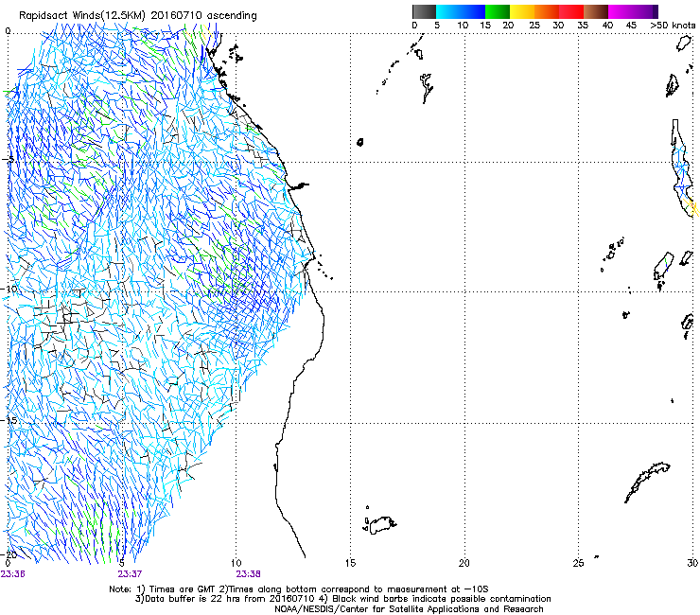Click the red 30-35 knots color band
Screen dimensions: 700x615
click(571, 11)
